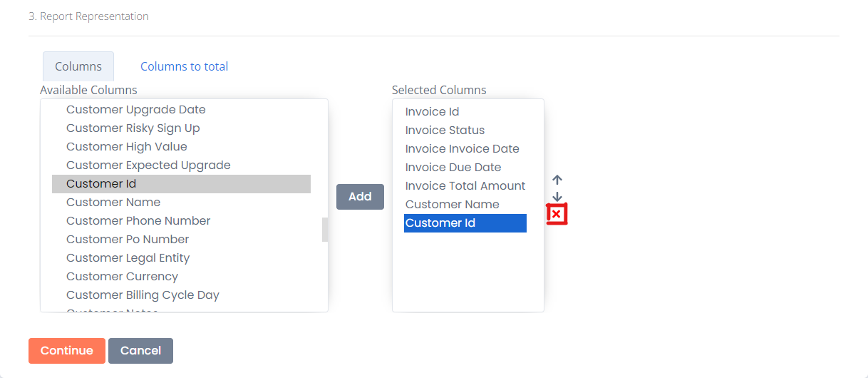Screen dimensions: 868x378
Task: Move selected column down with arrow icon
Action: tap(557, 197)
